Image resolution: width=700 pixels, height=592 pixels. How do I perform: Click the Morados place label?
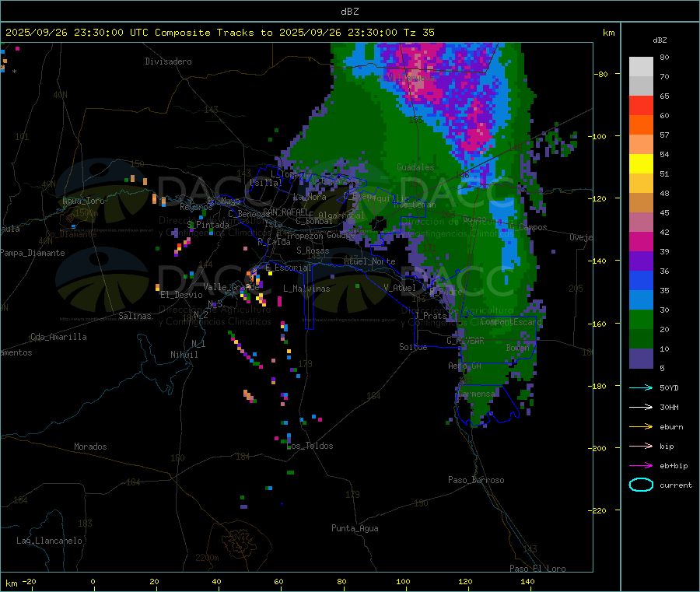point(90,447)
